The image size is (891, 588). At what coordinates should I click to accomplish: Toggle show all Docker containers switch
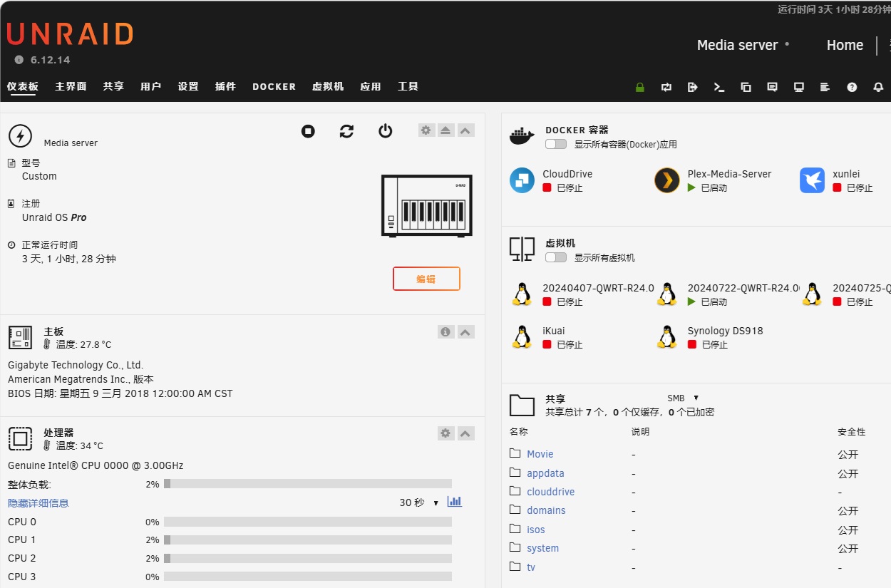click(556, 144)
